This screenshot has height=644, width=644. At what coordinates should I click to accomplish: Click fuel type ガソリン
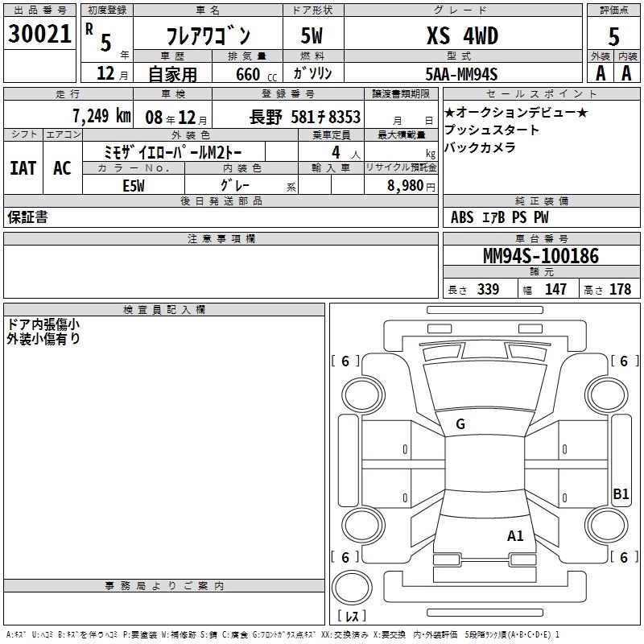(312, 73)
